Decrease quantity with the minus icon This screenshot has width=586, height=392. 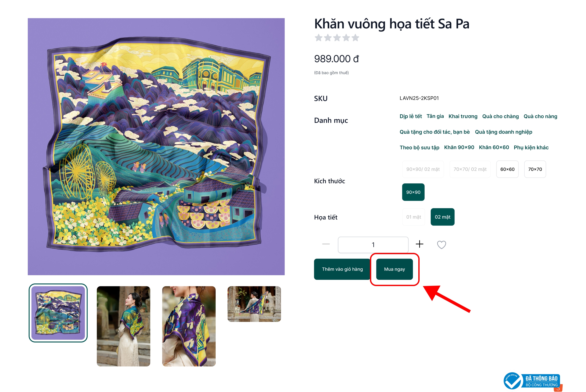326,244
